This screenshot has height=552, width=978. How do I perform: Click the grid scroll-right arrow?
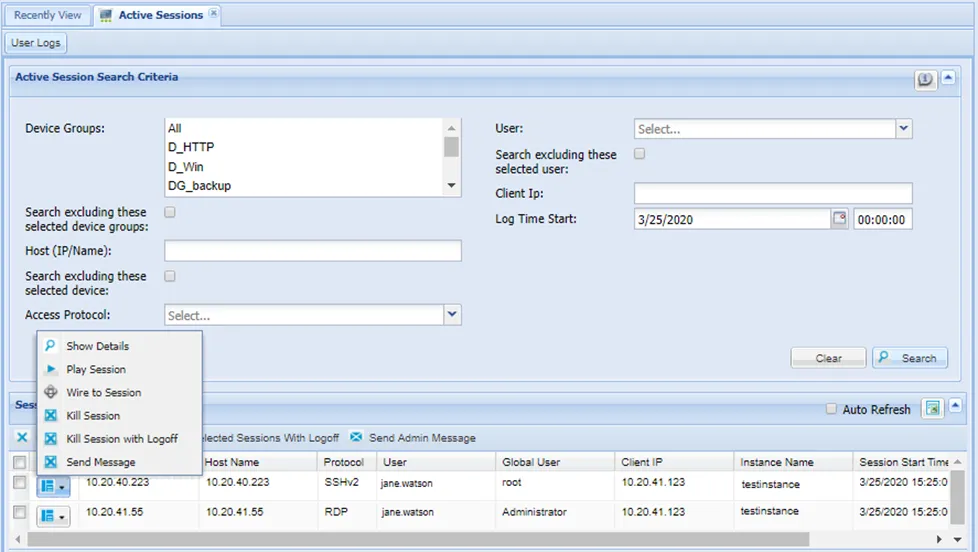[x=939, y=539]
